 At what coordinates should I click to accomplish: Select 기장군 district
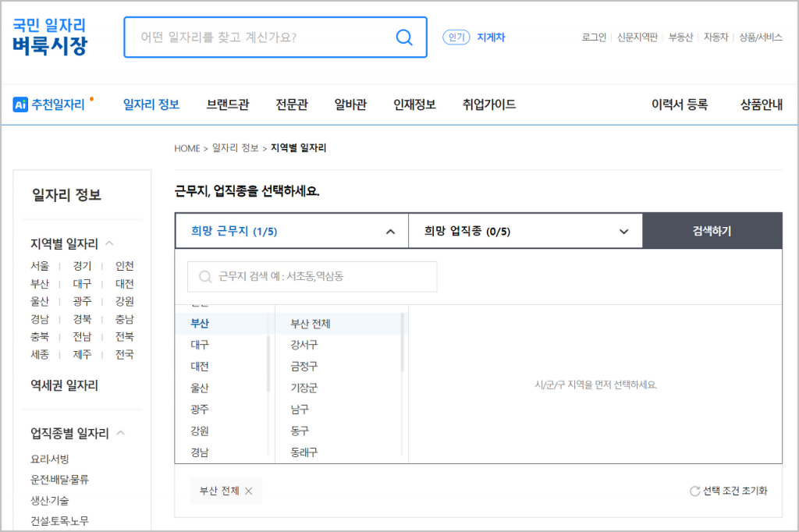click(304, 388)
